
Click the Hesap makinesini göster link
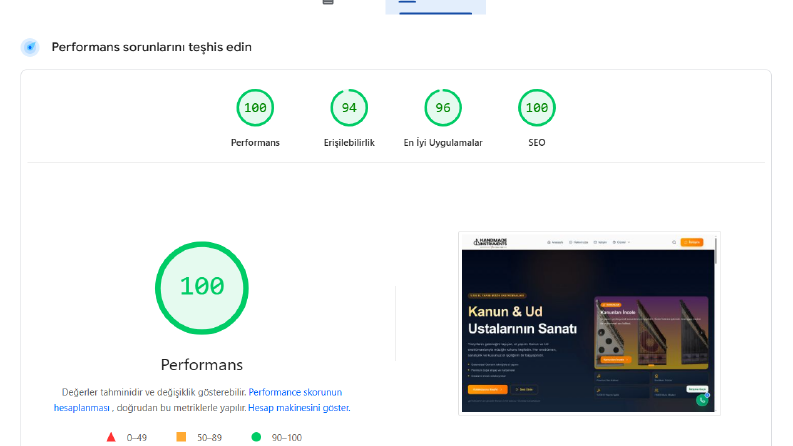coord(299,408)
